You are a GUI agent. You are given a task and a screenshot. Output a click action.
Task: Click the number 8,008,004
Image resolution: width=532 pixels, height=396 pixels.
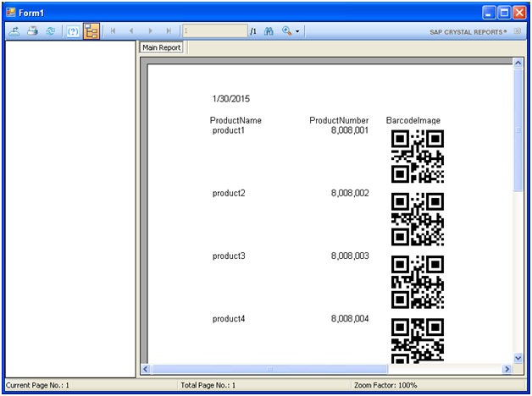tap(350, 319)
